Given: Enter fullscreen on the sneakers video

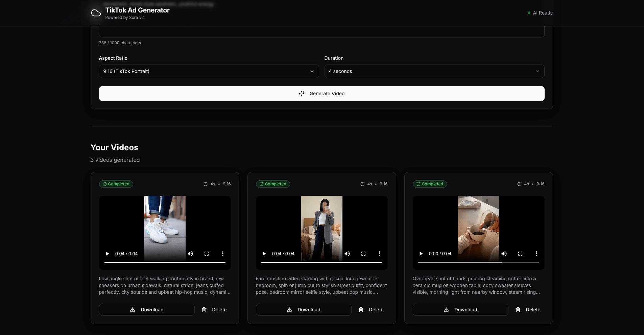Looking at the screenshot, I should [x=207, y=254].
